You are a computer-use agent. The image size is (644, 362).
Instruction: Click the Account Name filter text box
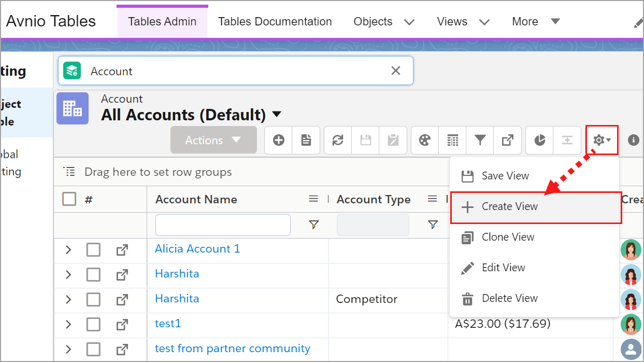223,225
